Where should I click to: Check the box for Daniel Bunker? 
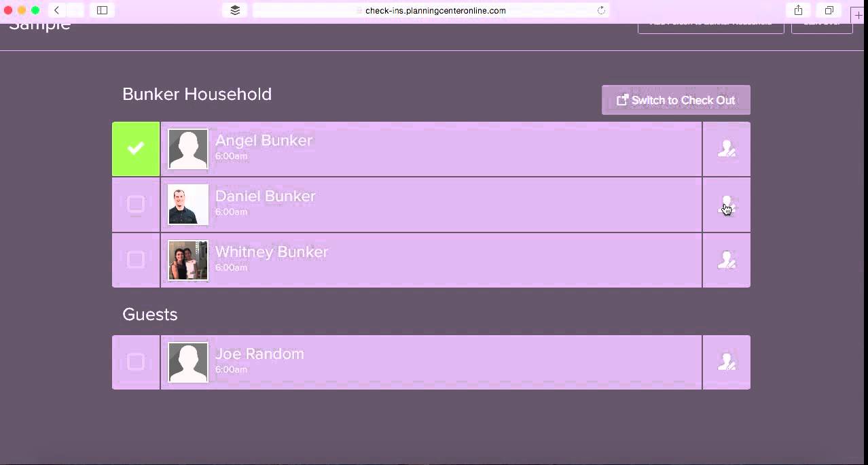pos(136,204)
